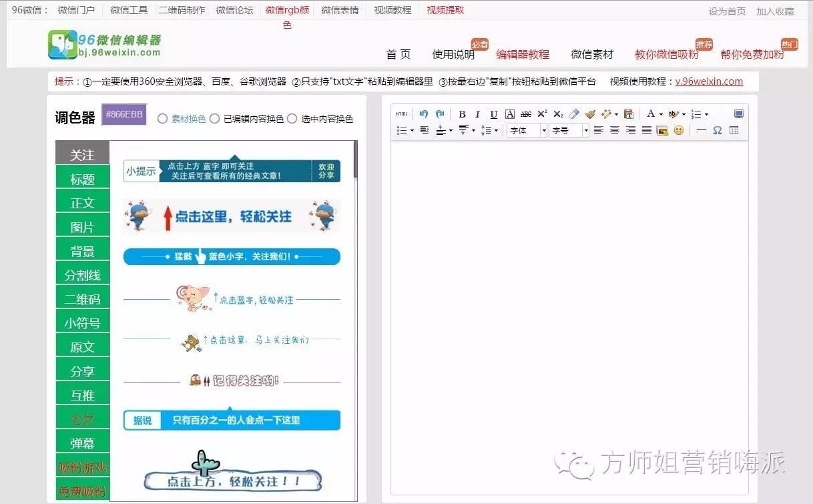
Task: Click the #866EBB purple color swatch
Action: [123, 115]
